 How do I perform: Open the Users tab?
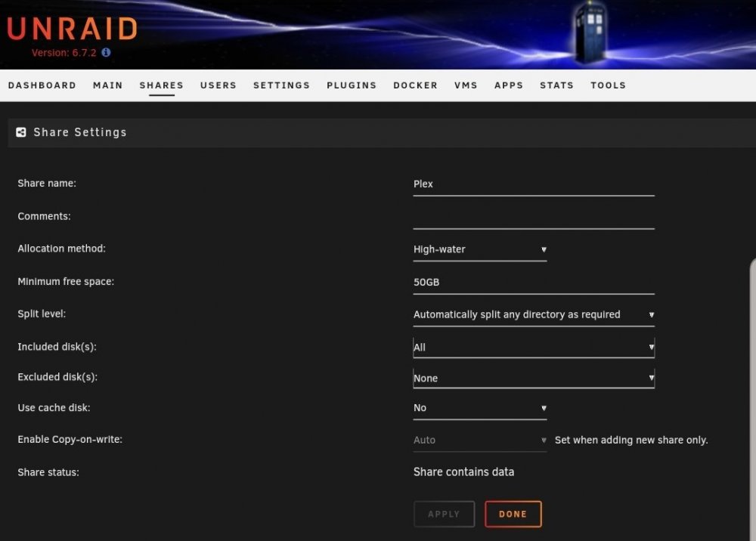218,85
